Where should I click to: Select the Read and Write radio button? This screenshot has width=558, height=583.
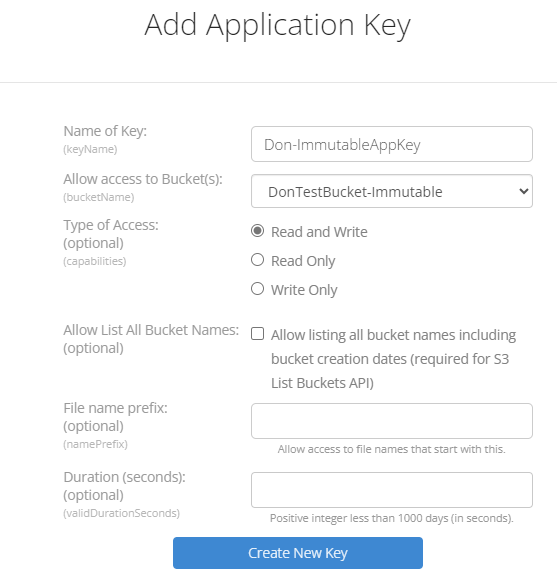click(x=257, y=231)
